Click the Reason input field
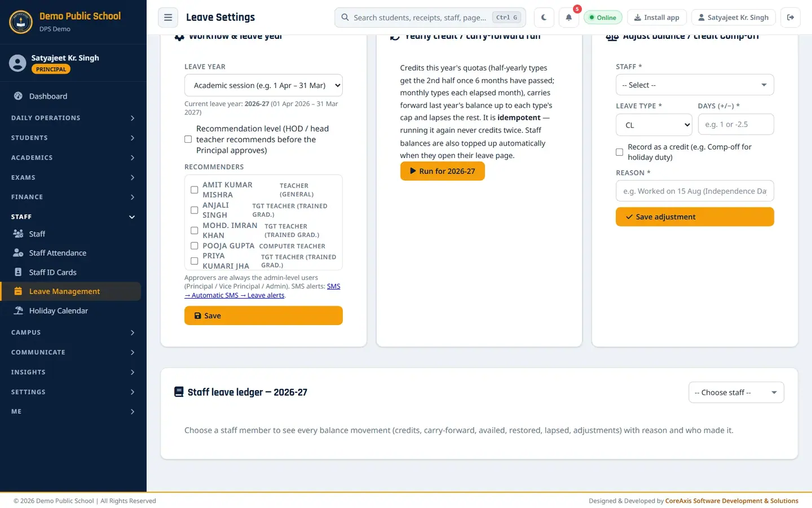 click(695, 191)
